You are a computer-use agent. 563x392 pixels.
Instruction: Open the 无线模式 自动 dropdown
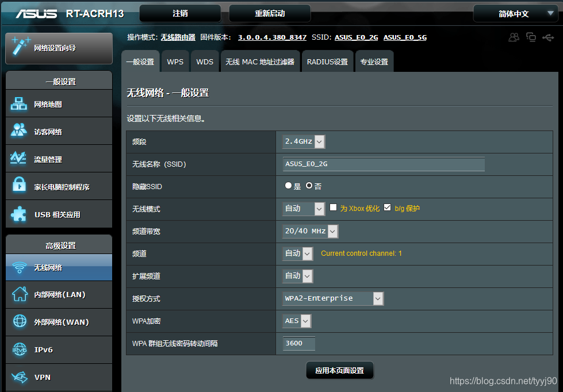[304, 209]
